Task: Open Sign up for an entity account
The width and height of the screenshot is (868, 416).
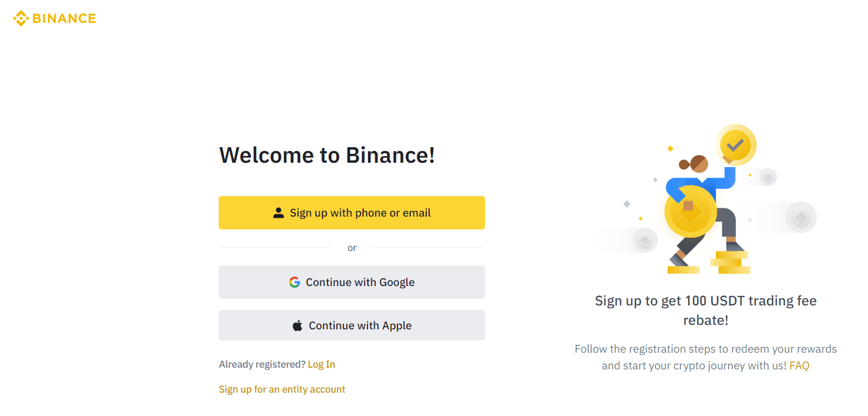Action: [x=282, y=389]
